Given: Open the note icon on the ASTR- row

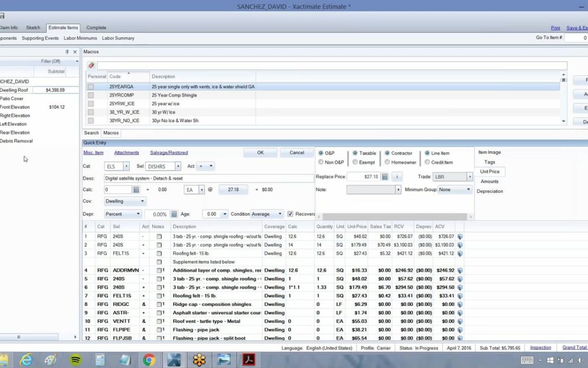Looking at the screenshot, I should point(160,313).
